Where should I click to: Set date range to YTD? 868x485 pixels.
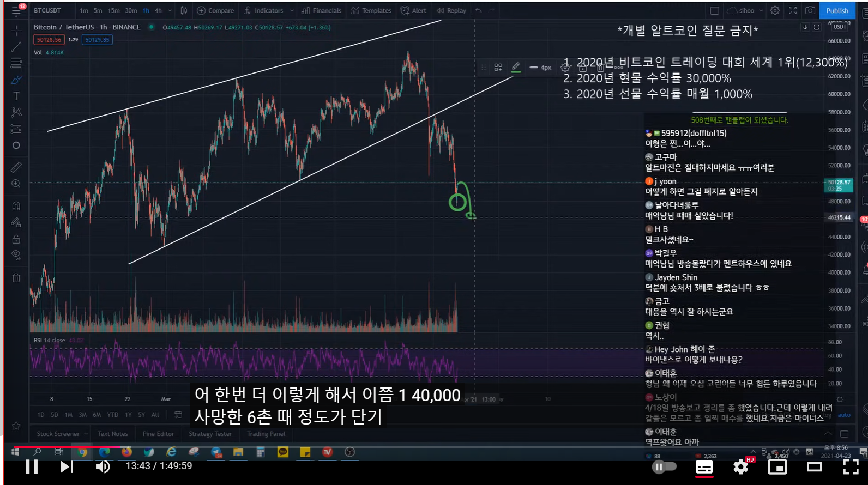113,415
